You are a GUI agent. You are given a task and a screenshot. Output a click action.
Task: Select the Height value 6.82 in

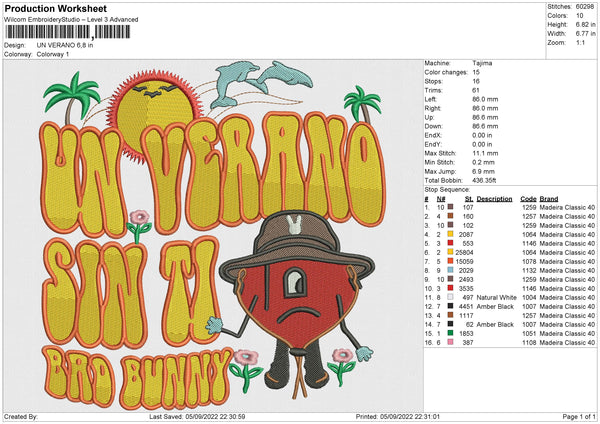tap(585, 24)
